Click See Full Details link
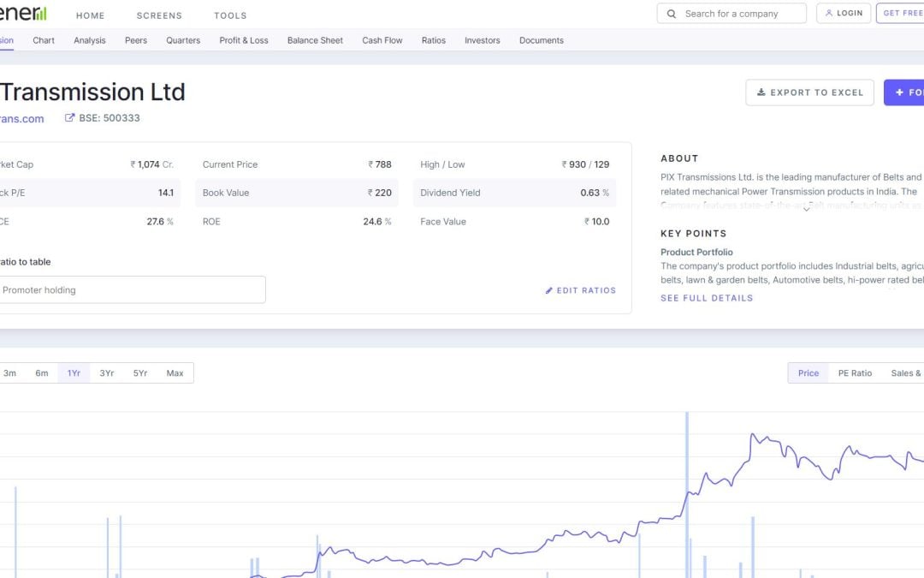This screenshot has height=578, width=924. pyautogui.click(x=707, y=298)
